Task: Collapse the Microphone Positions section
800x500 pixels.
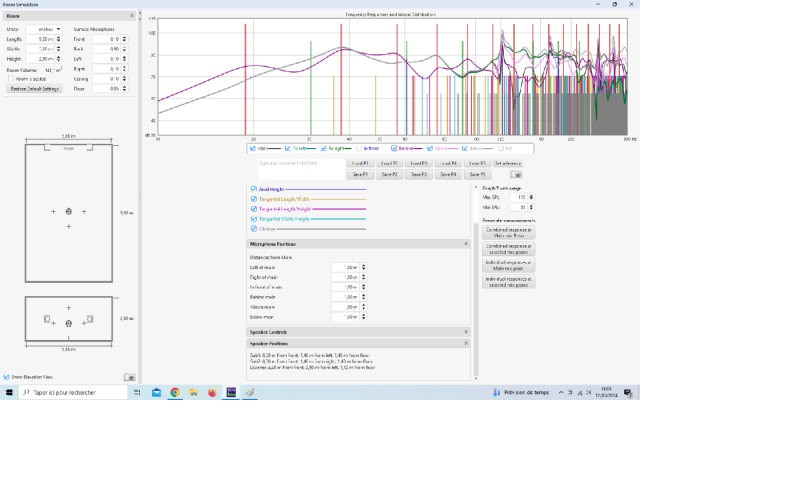Action: point(466,244)
